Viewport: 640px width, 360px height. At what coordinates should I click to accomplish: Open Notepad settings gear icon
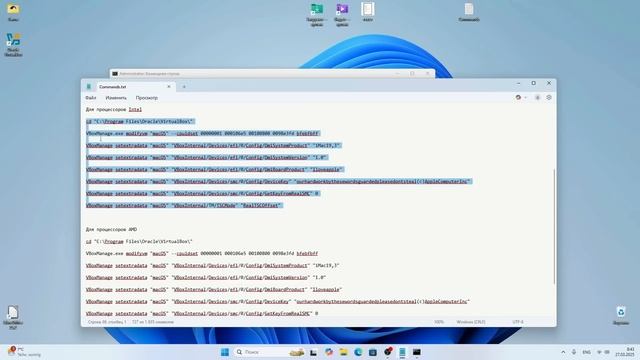[549, 98]
